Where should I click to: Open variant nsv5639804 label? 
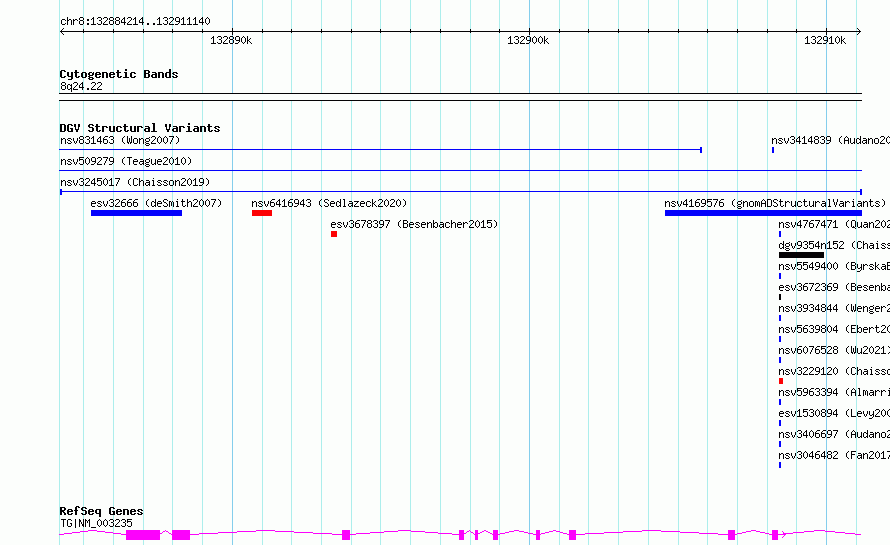coord(834,329)
